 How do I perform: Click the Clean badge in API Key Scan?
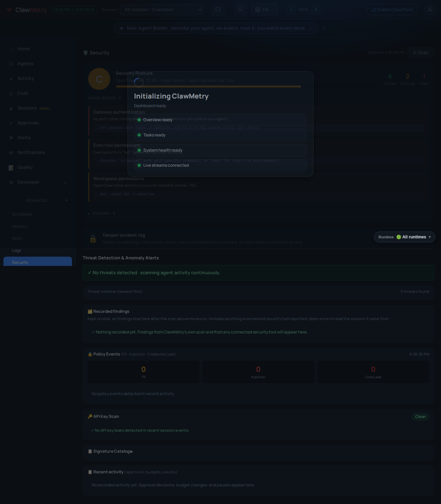pyautogui.click(x=420, y=416)
